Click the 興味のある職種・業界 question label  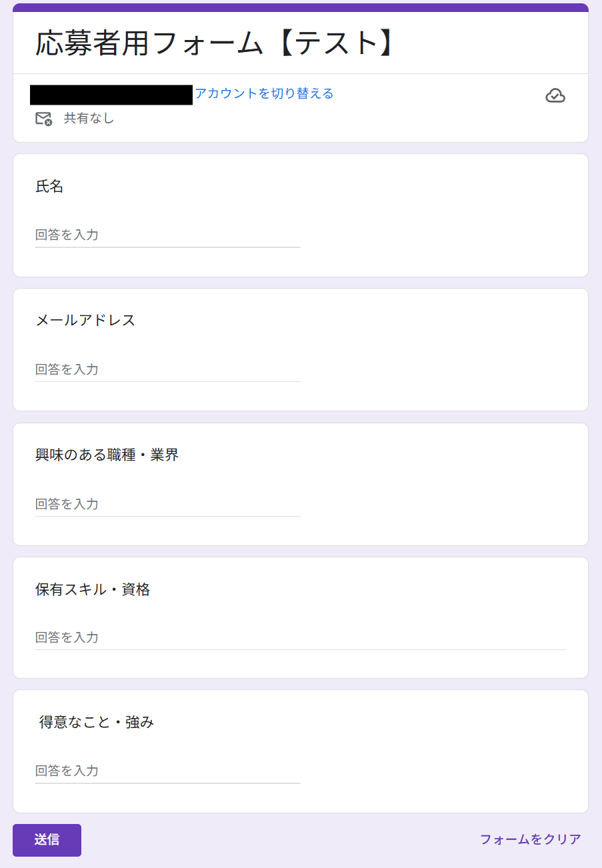[107, 455]
